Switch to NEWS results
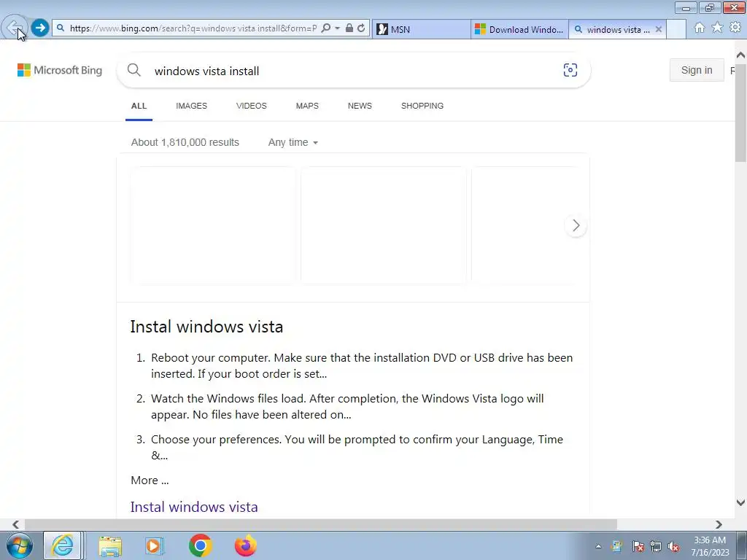This screenshot has height=560, width=747. (360, 106)
